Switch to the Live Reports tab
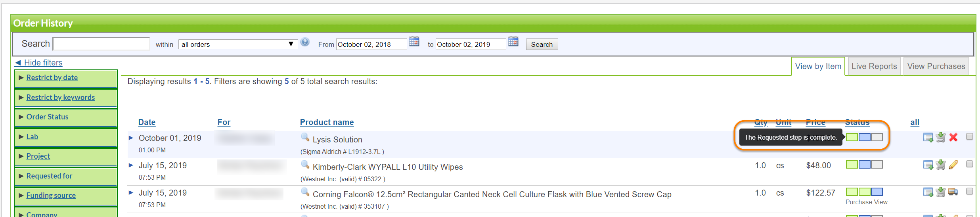The image size is (980, 217). tap(874, 66)
